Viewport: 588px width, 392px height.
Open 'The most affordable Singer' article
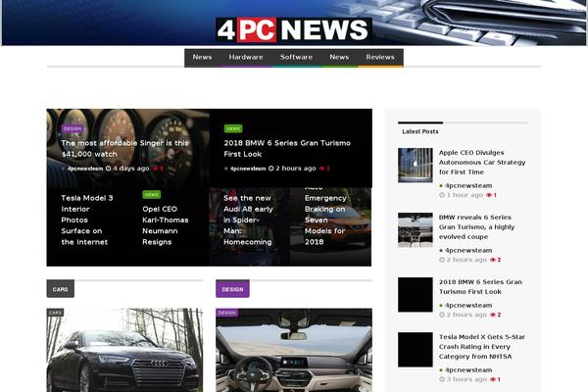pyautogui.click(x=124, y=149)
